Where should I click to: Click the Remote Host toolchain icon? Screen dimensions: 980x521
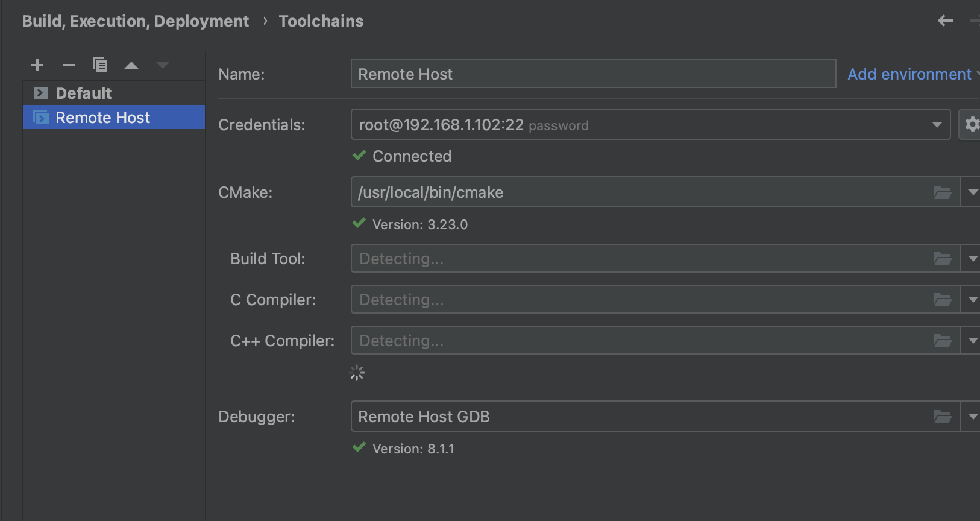(41, 117)
